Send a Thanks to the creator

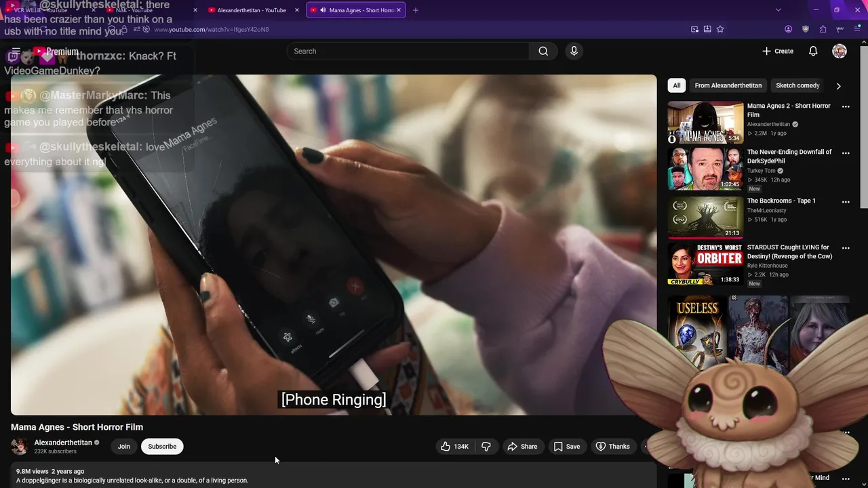coord(612,446)
